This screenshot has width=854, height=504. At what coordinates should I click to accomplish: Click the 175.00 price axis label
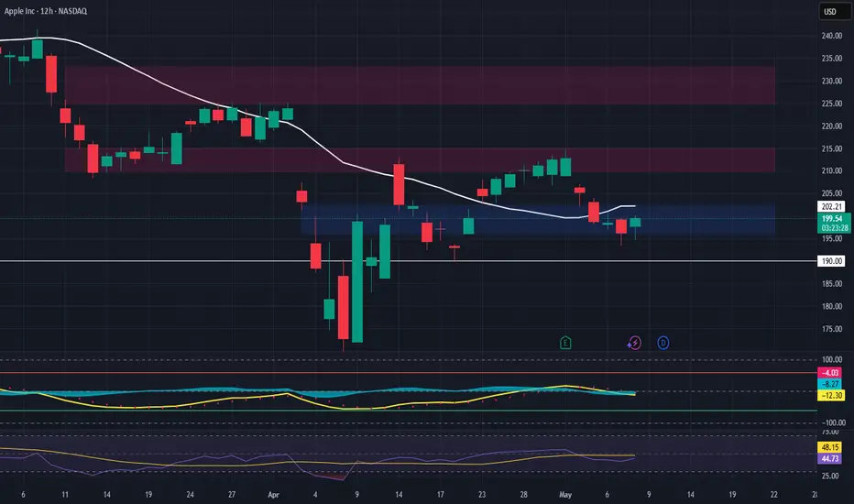pyautogui.click(x=832, y=329)
